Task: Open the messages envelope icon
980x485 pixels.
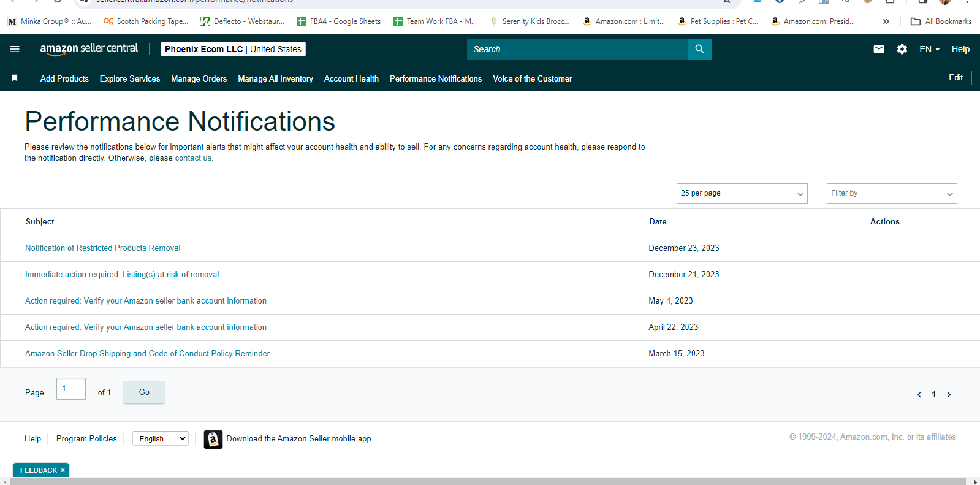Action: 879,49
